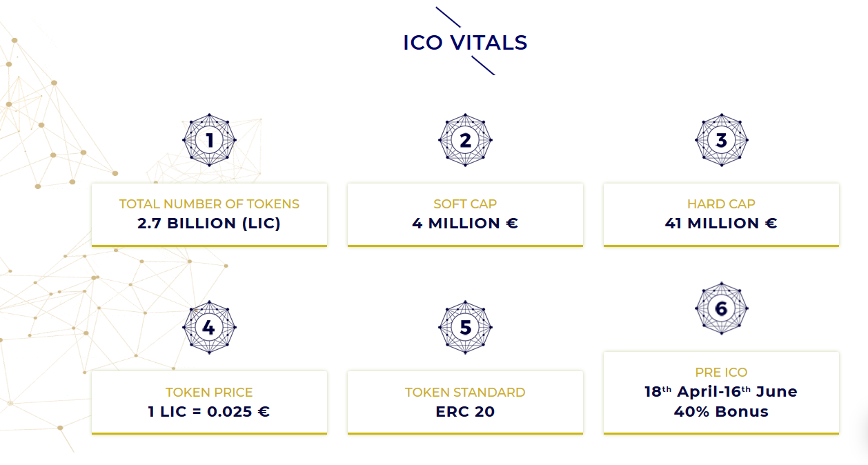The height and width of the screenshot is (465, 868).
Task: Click the ERC 20 text
Action: [x=465, y=412]
